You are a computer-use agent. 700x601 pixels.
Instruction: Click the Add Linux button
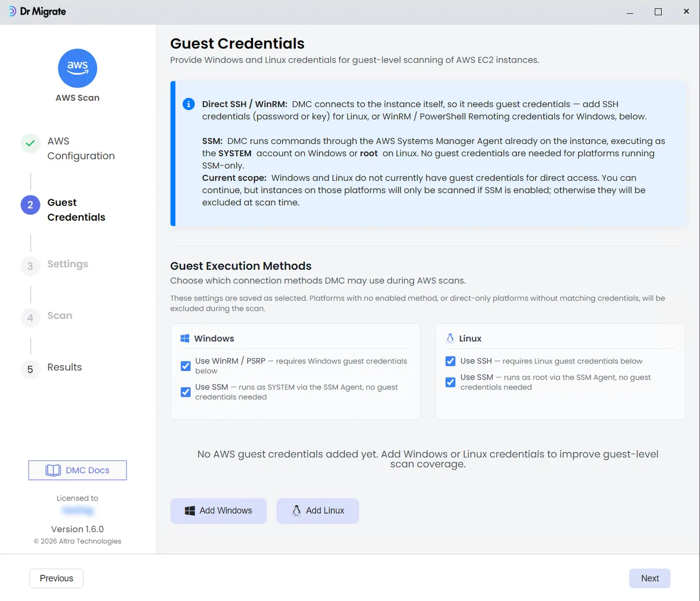coord(318,511)
